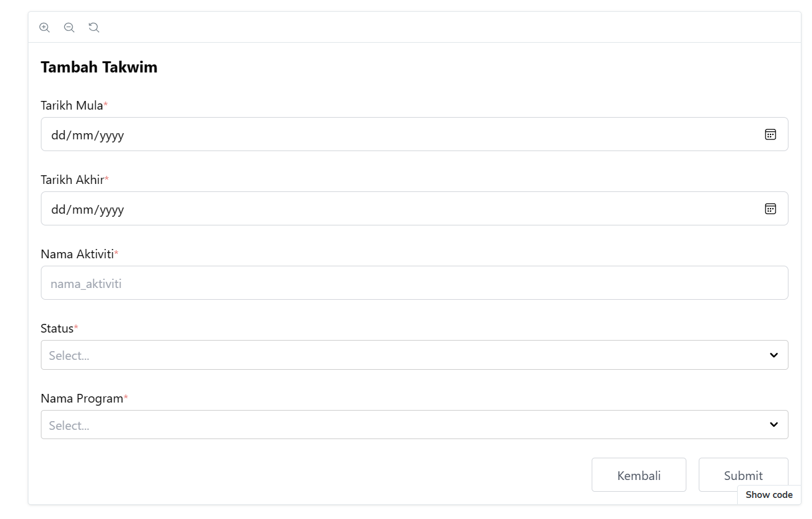
Task: Submit the Tambah Takwim form
Action: [x=743, y=475]
